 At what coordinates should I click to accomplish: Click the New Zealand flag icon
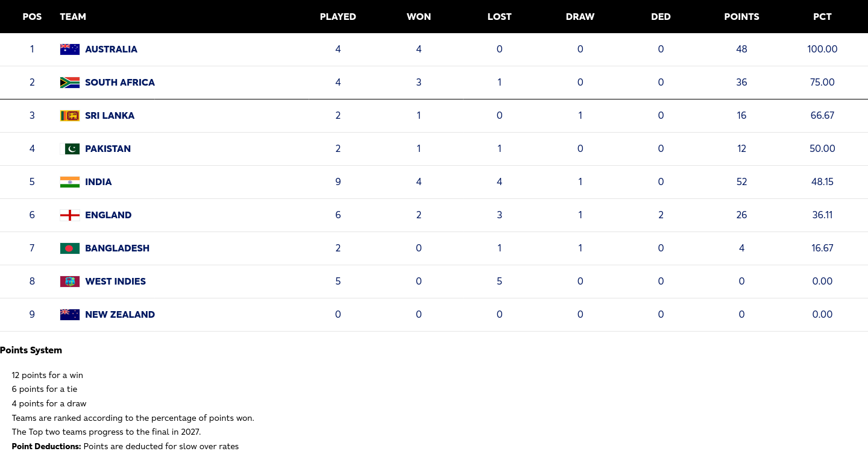[x=70, y=315]
